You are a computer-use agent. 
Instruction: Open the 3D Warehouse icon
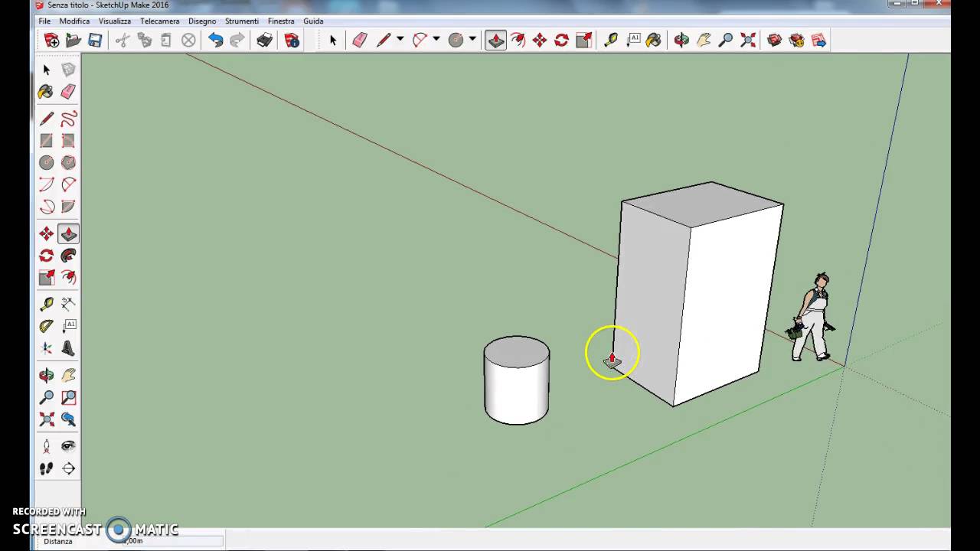tap(775, 40)
